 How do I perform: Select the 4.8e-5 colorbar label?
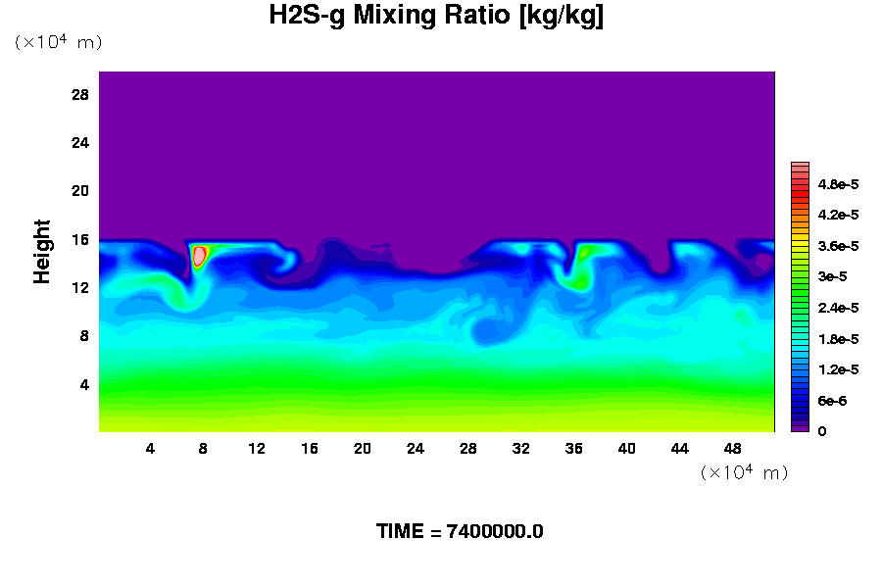[x=839, y=184]
